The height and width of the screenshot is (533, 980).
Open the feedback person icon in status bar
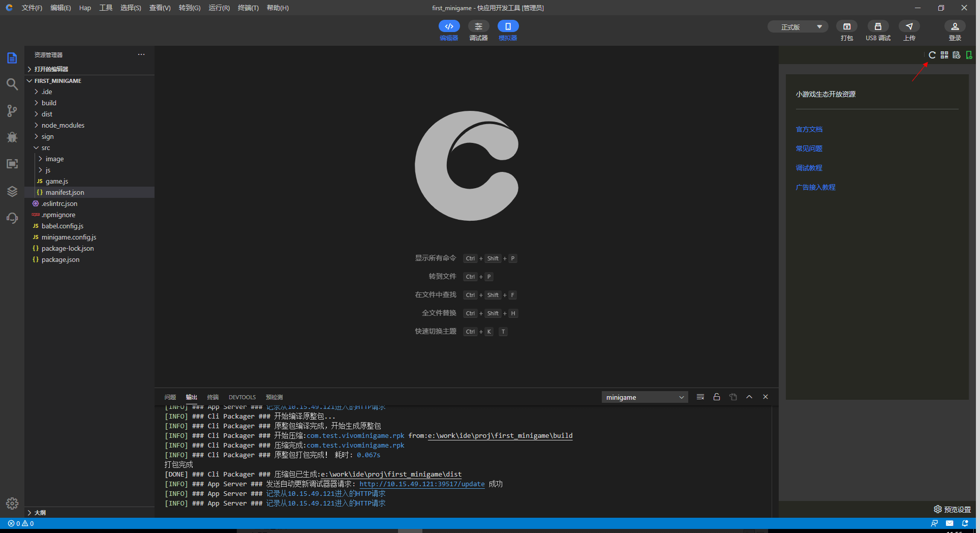934,523
